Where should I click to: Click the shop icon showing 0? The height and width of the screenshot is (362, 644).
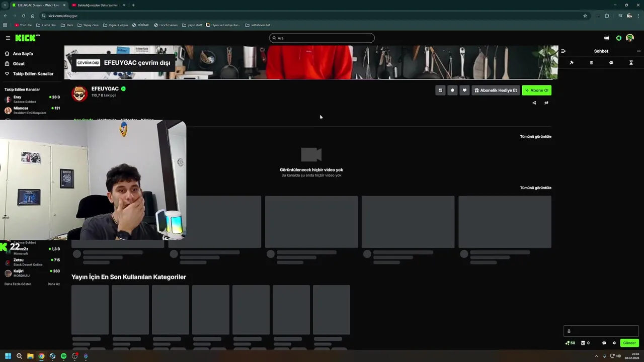pos(585,343)
